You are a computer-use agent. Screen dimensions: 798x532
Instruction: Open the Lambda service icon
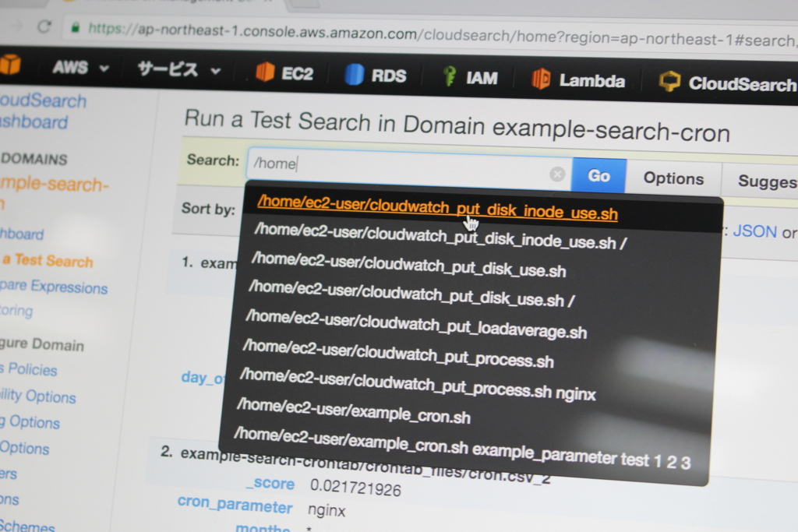(541, 79)
